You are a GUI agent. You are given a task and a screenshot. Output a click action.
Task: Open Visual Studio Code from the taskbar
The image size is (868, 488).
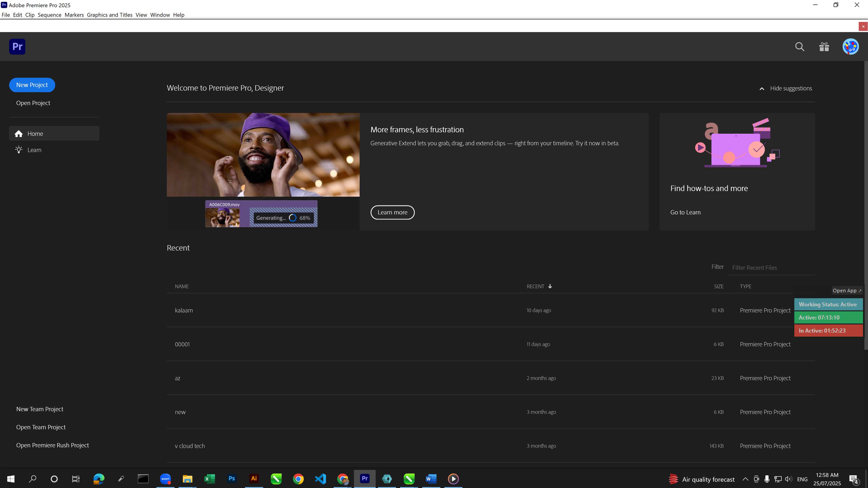click(321, 479)
